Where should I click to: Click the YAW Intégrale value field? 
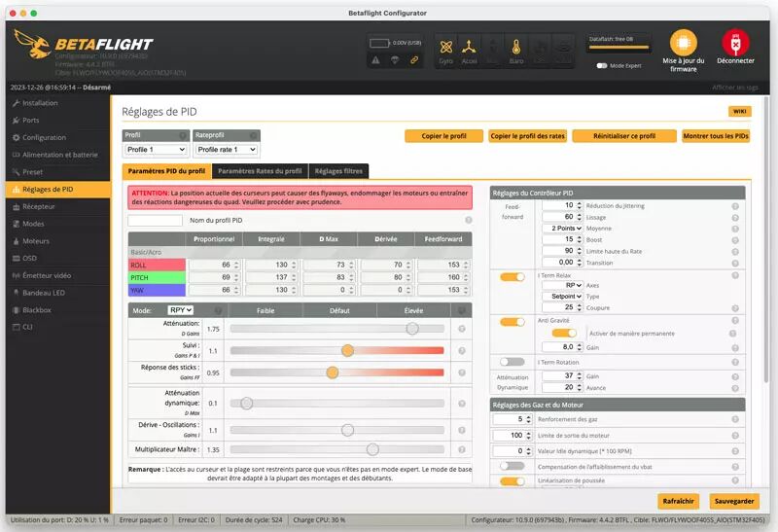(271, 290)
